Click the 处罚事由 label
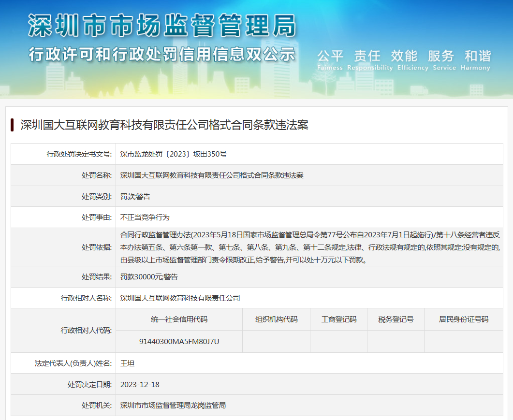This screenshot has width=513, height=420. (x=97, y=217)
